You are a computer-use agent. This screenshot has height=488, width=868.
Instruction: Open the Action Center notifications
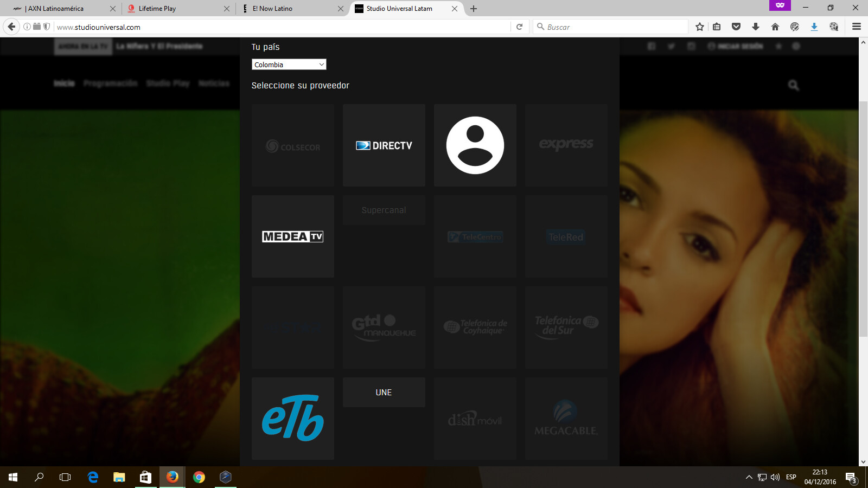(x=851, y=478)
